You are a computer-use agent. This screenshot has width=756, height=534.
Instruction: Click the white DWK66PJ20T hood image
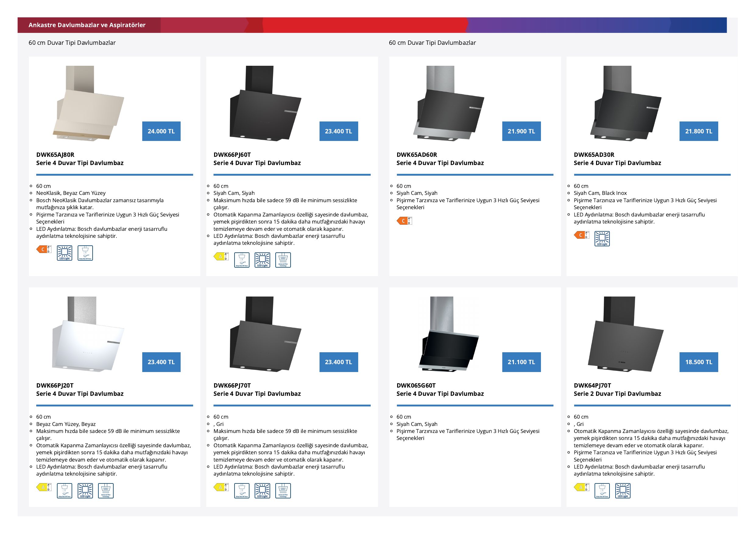point(88,334)
